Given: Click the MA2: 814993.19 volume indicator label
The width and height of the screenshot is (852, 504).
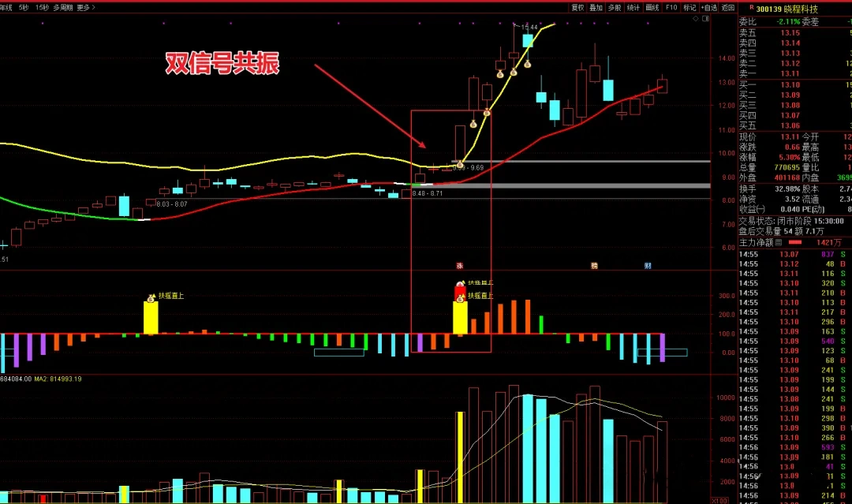Looking at the screenshot, I should click(x=58, y=379).
